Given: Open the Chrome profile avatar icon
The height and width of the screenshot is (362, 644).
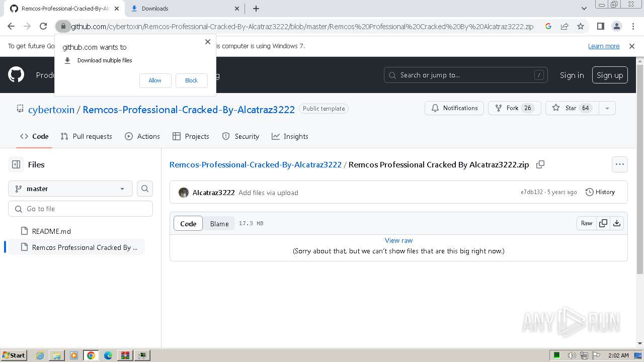Looking at the screenshot, I should coord(616,26).
